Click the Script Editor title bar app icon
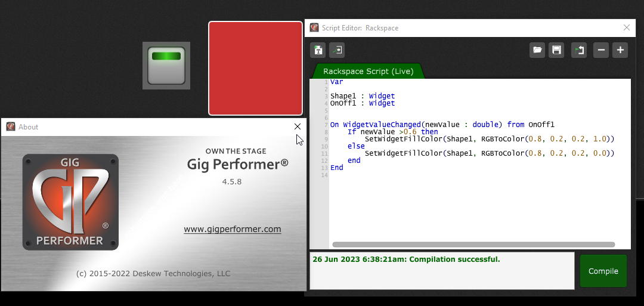This screenshot has width=644, height=306. coord(314,27)
